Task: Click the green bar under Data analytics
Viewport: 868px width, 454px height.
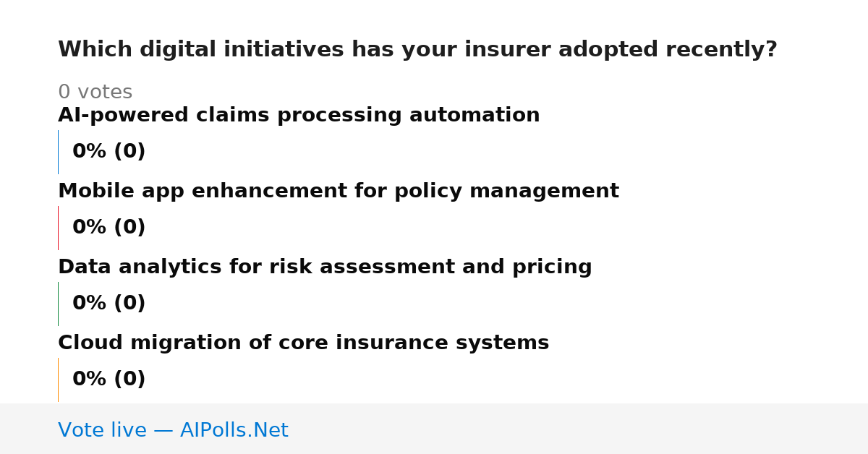Action: click(x=58, y=304)
